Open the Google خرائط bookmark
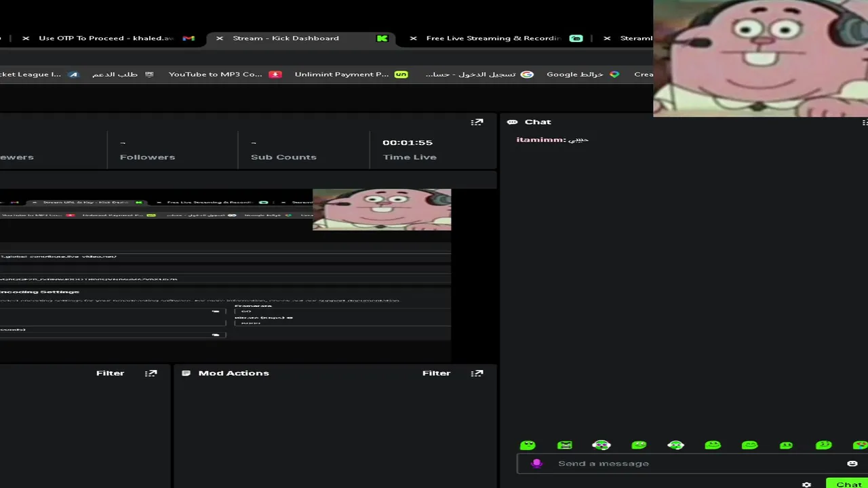The image size is (868, 488). pyautogui.click(x=583, y=75)
